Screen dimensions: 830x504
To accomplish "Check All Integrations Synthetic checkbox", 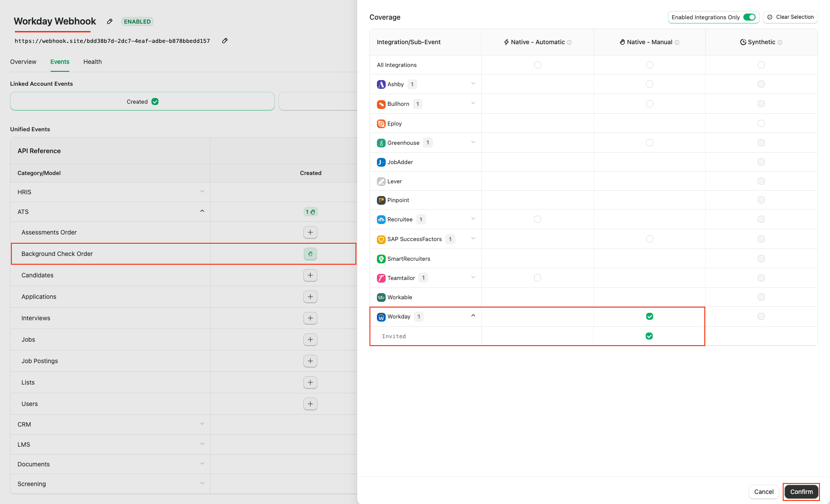I will (x=761, y=65).
